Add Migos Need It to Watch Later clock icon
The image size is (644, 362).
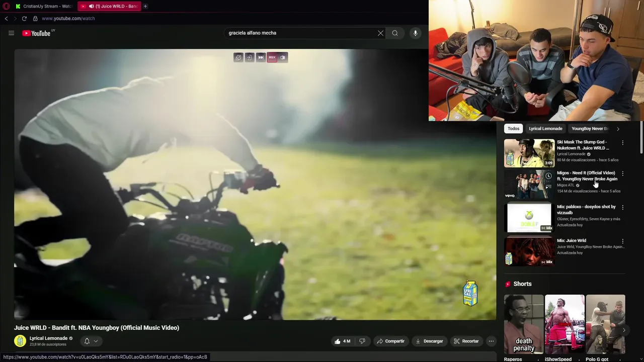click(x=548, y=176)
